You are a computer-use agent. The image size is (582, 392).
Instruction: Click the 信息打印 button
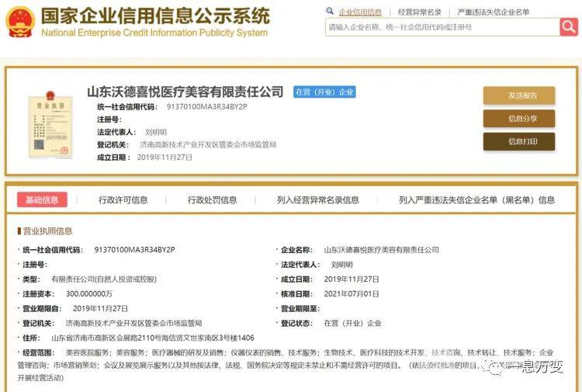519,141
